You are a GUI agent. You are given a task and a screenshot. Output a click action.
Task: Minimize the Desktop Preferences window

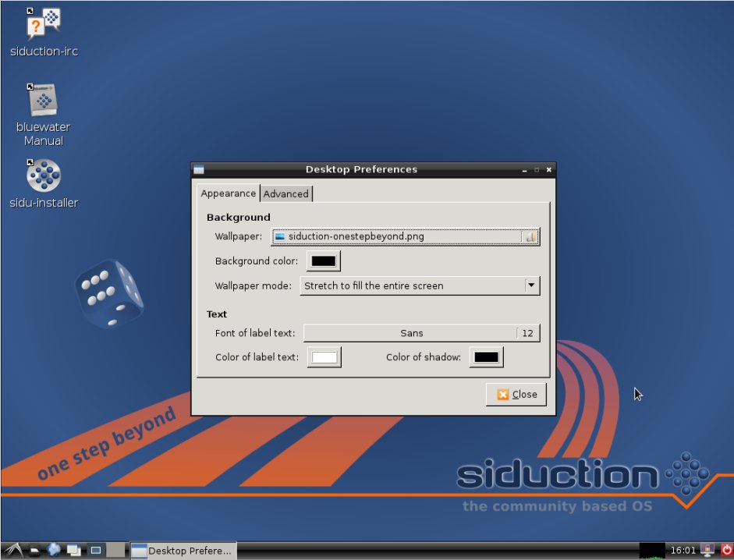click(524, 170)
